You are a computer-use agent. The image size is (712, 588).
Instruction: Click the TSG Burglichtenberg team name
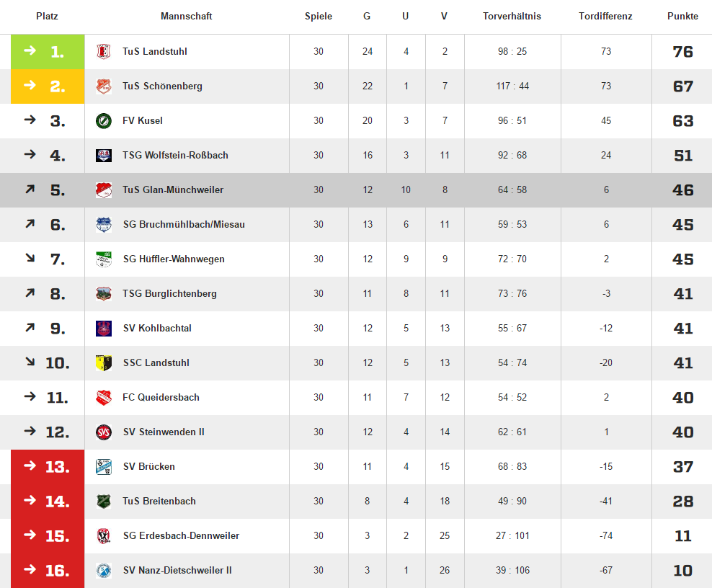[170, 294]
